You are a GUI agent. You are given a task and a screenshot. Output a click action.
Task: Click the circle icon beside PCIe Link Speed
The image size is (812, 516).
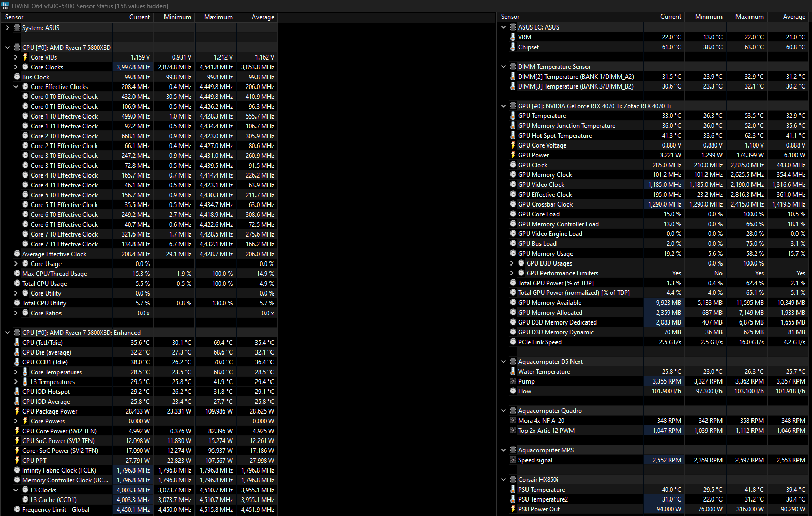pos(513,342)
